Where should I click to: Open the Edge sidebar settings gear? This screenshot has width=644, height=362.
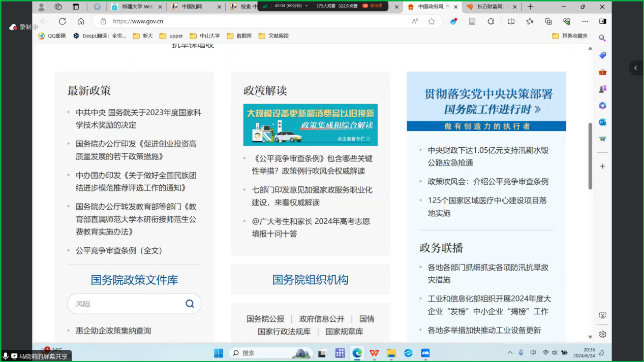tap(602, 334)
